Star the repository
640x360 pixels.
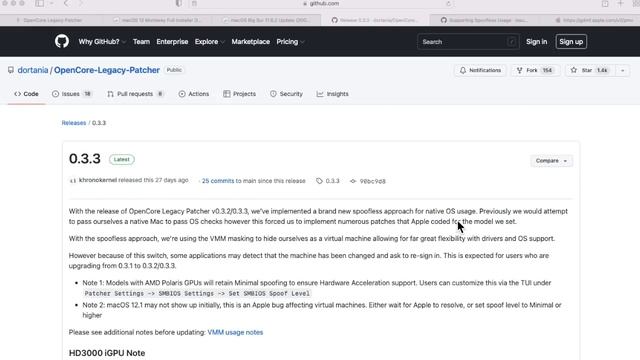click(591, 70)
